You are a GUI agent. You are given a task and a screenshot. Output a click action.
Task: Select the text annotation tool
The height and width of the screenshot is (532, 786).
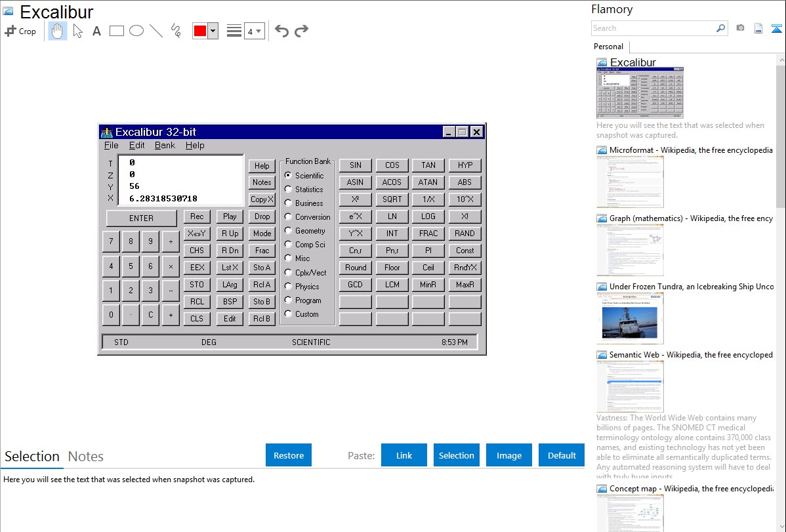tap(96, 31)
